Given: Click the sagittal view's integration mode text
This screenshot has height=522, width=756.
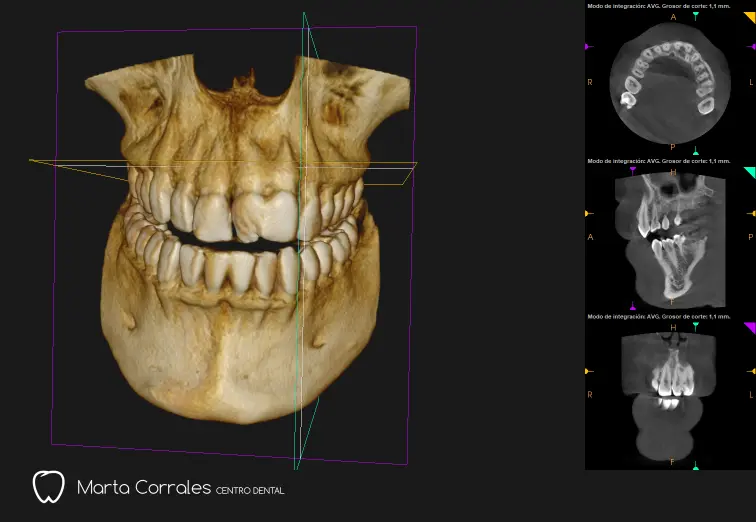Looking at the screenshot, I should pos(659,161).
